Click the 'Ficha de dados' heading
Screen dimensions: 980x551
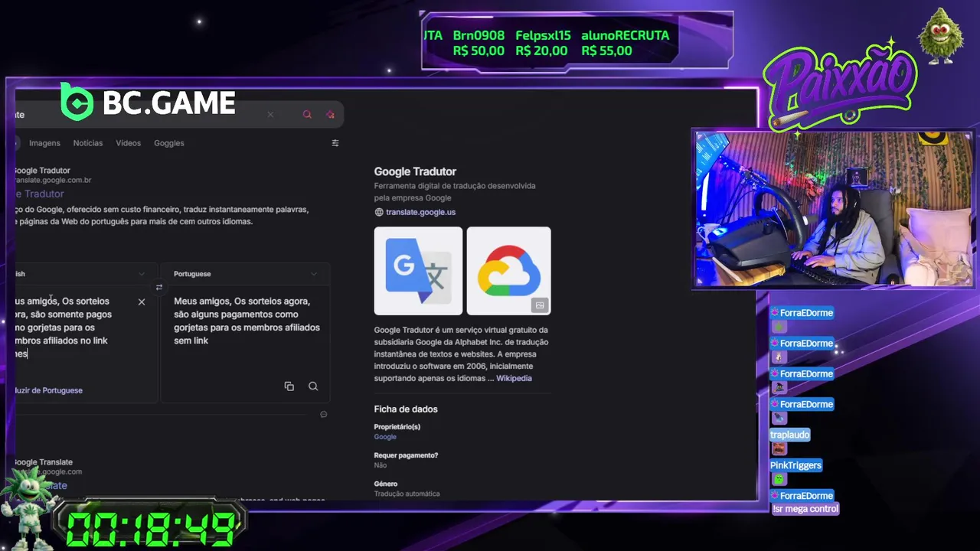[406, 409]
